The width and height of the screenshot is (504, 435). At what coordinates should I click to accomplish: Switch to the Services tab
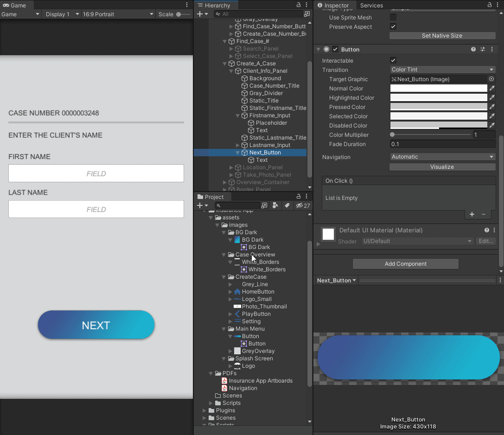point(371,5)
